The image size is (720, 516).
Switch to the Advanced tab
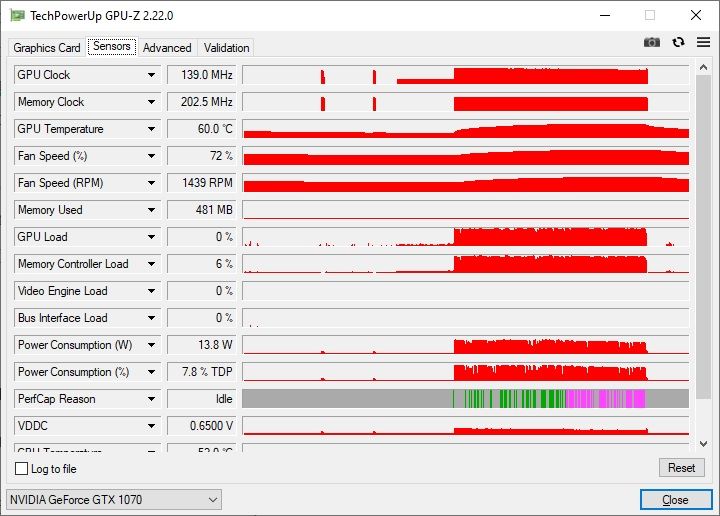coord(167,48)
